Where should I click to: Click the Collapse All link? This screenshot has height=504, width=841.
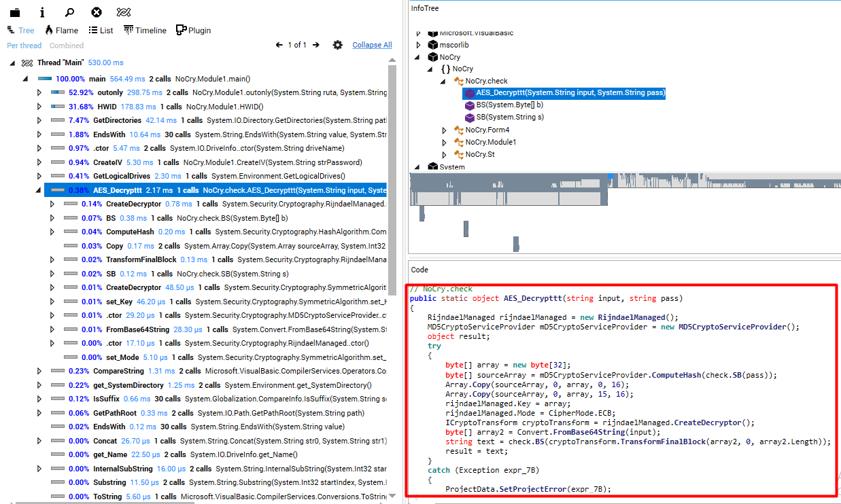372,45
